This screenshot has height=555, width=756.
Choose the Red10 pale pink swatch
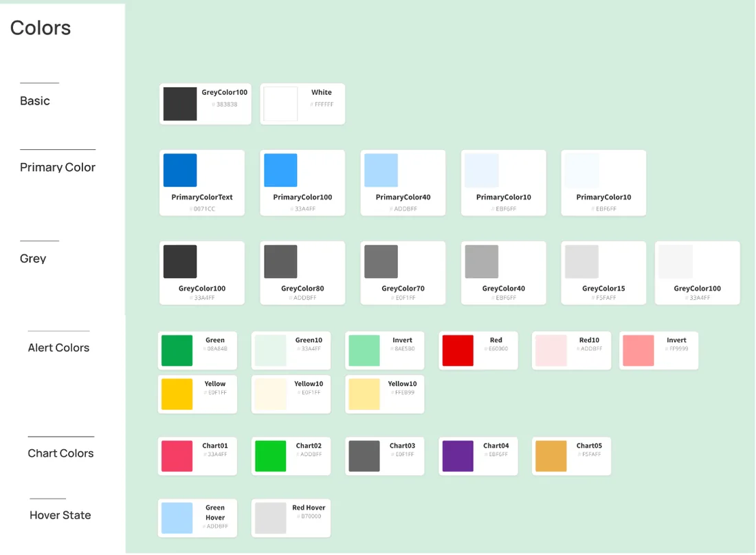[551, 350]
